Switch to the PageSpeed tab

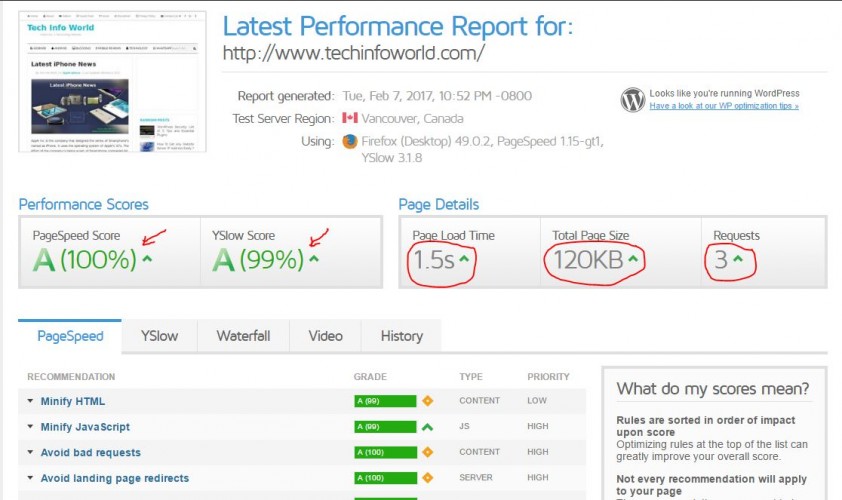(x=70, y=336)
